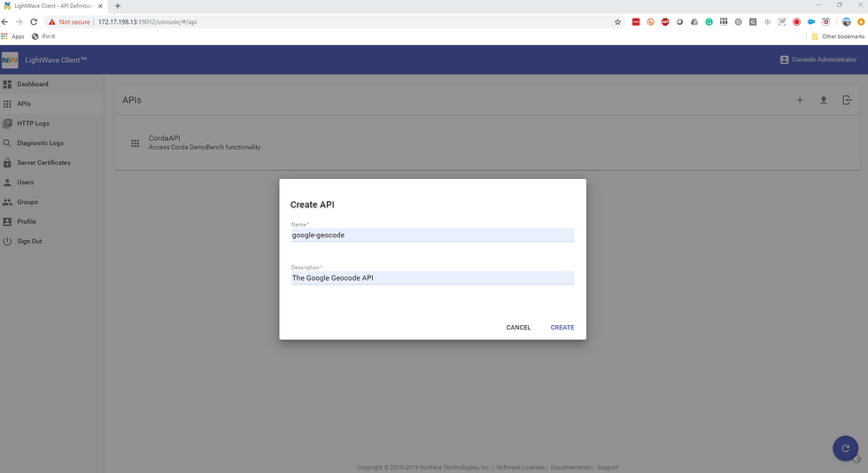
Task: Click the Google Drive extension icon
Action: tap(694, 22)
